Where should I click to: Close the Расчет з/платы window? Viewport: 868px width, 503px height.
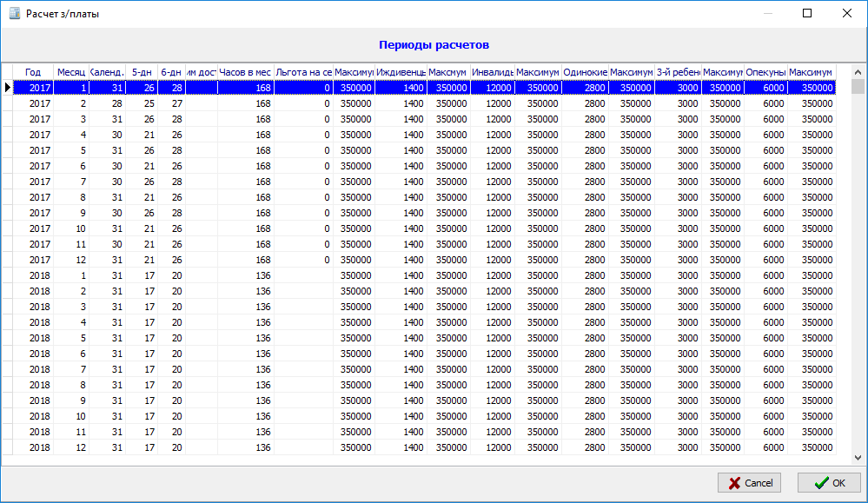847,14
